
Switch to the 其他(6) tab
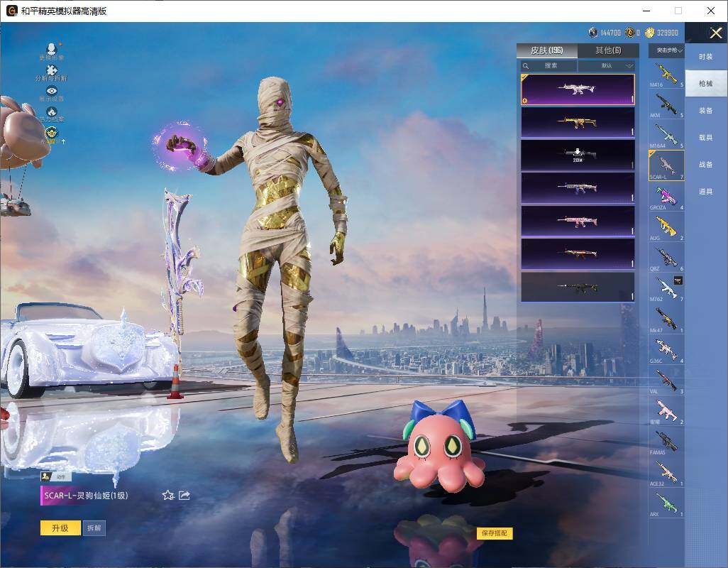tap(608, 50)
